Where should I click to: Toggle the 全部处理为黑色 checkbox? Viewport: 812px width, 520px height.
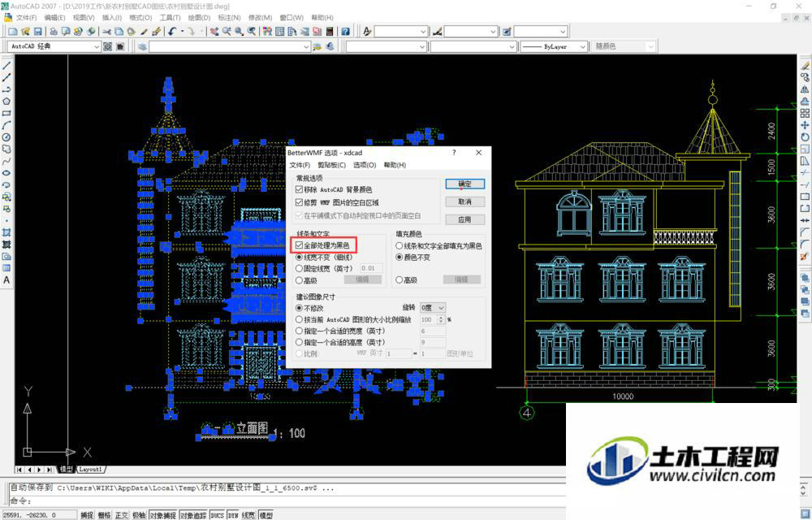300,245
